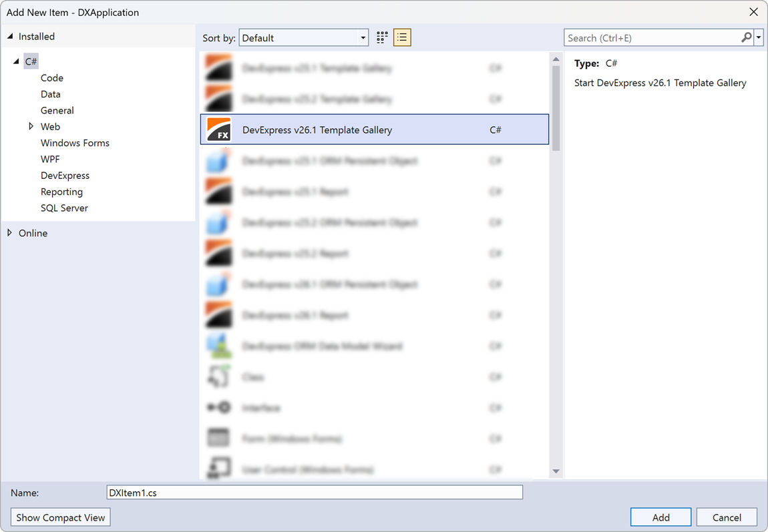Select the Code category

click(x=52, y=78)
